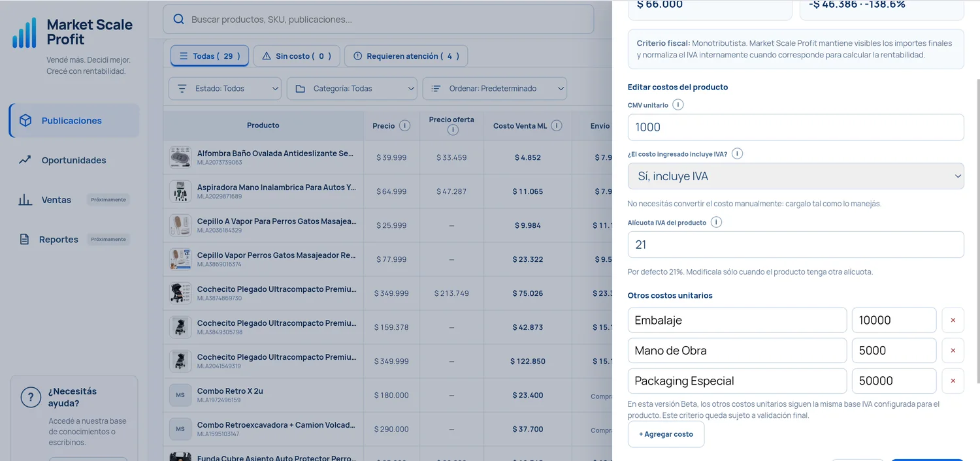Image resolution: width=980 pixels, height=461 pixels.
Task: Click the Packaging Especial name field
Action: pos(737,381)
